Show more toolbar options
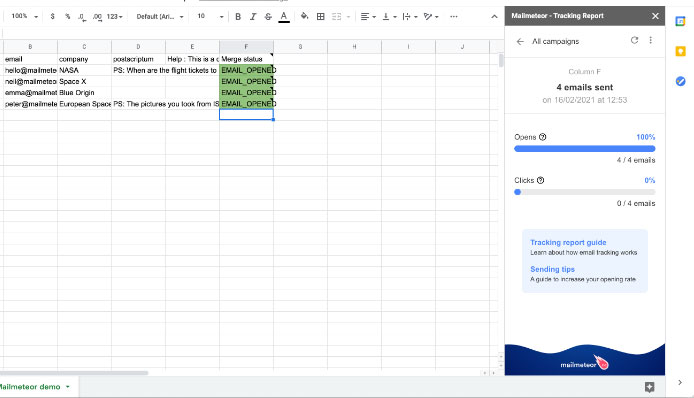This screenshot has width=694, height=398. tap(453, 16)
